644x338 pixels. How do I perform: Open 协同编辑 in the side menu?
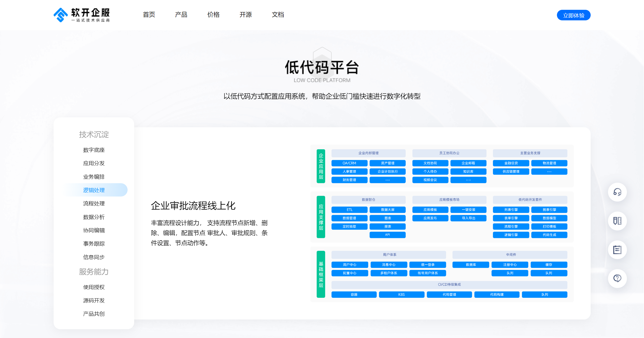94,230
